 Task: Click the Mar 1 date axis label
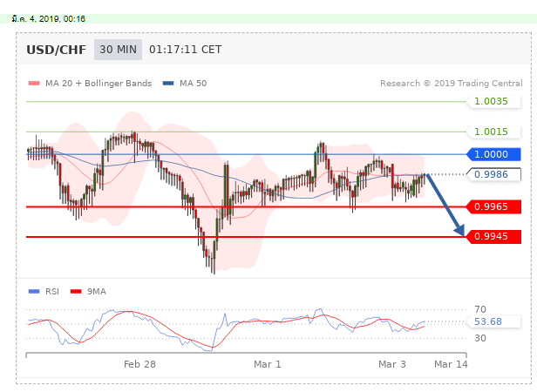pos(268,364)
